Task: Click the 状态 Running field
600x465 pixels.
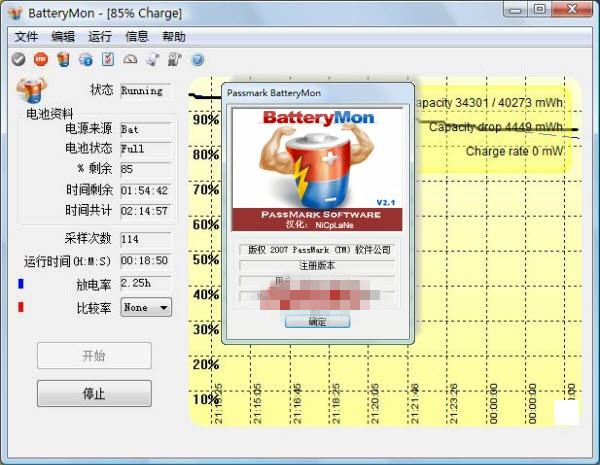Action: click(x=145, y=91)
